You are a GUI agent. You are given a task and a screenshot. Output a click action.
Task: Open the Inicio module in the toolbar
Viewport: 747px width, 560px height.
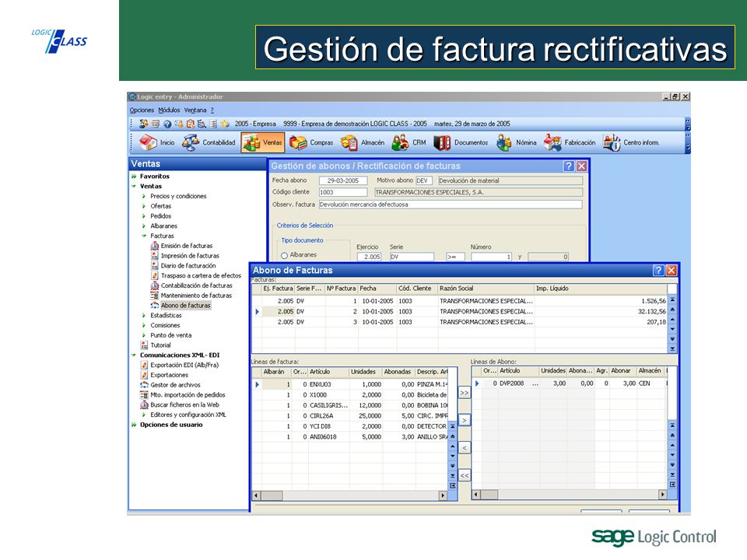tap(156, 142)
